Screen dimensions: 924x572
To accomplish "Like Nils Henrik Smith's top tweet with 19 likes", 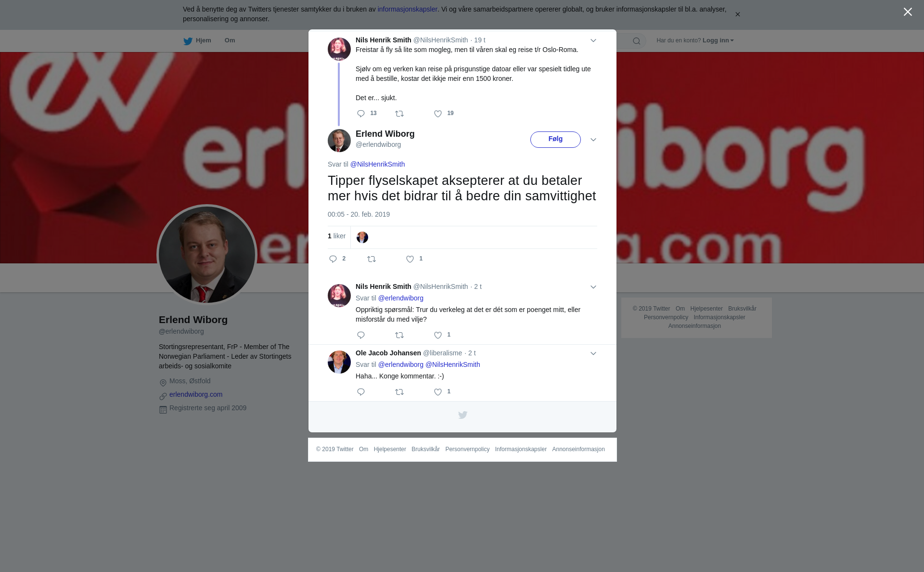I will tap(438, 114).
